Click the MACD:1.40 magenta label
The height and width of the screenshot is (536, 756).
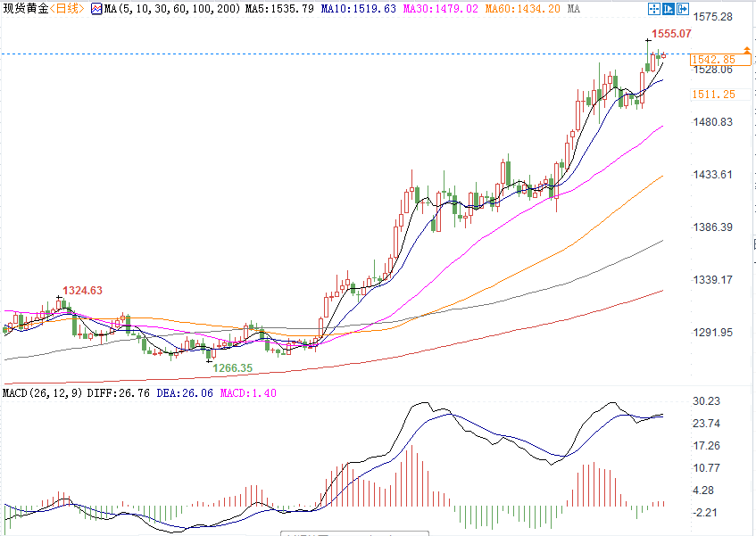[x=248, y=393]
